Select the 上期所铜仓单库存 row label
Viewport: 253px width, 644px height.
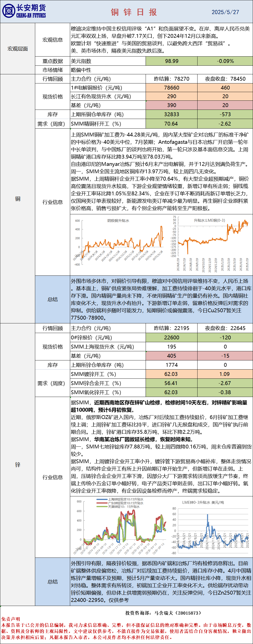[x=108, y=114]
